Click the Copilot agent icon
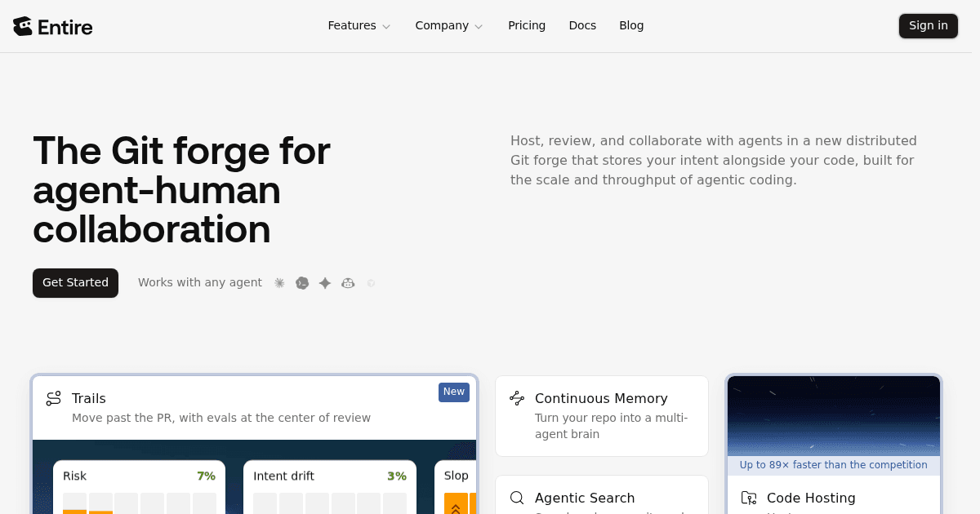Image resolution: width=980 pixels, height=514 pixels. click(x=348, y=283)
